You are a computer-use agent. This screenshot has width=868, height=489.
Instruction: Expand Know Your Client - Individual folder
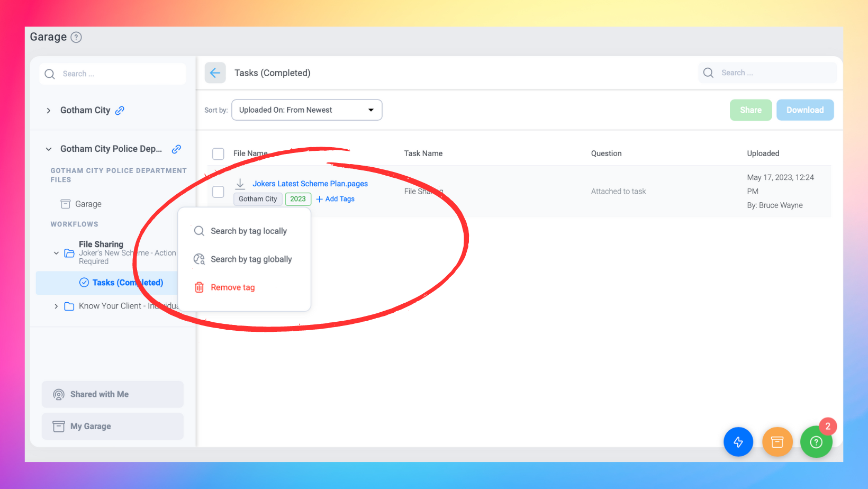tap(56, 306)
